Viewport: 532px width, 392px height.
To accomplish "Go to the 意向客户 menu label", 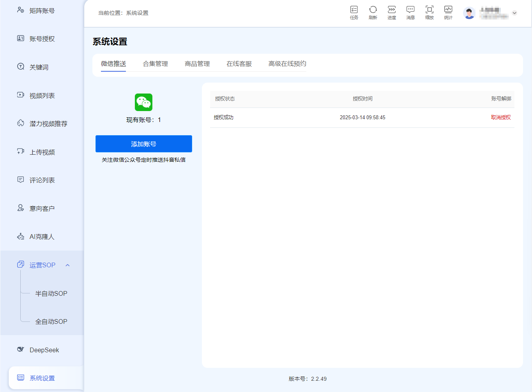I will 42,208.
